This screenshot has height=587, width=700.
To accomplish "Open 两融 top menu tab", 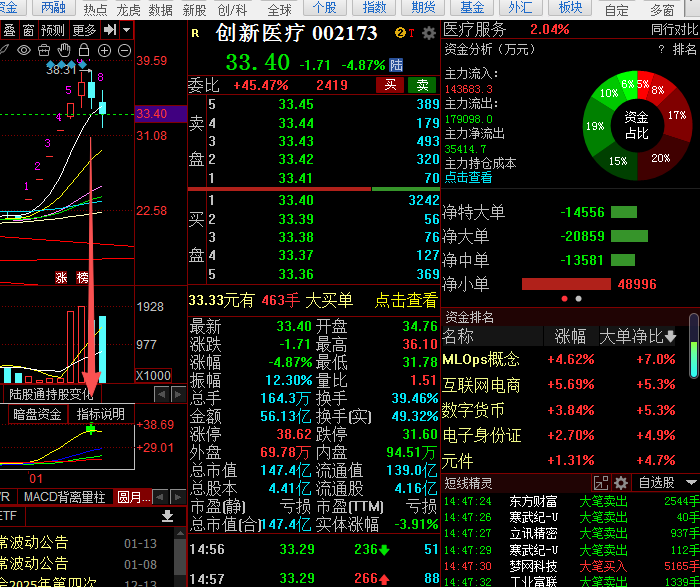I will point(54,8).
